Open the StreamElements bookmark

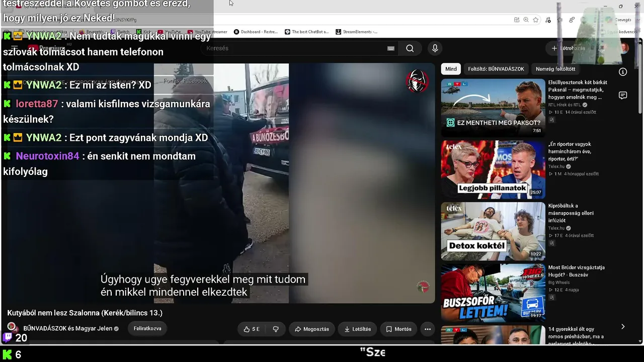356,32
